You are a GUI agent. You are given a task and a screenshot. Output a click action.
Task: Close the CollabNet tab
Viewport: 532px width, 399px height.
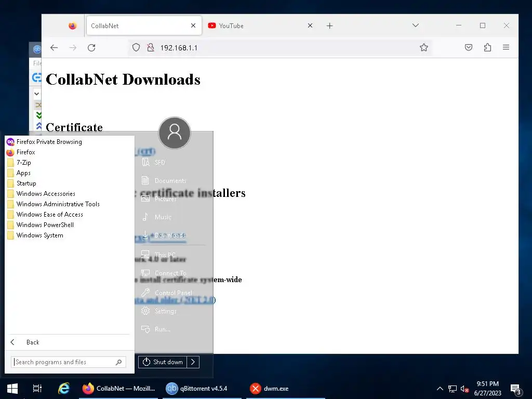click(x=193, y=25)
